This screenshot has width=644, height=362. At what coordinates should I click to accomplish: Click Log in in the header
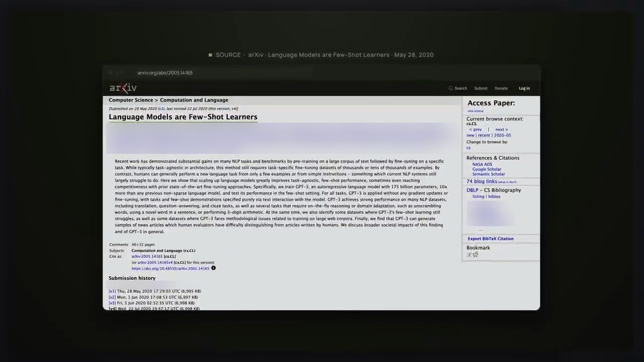[524, 88]
